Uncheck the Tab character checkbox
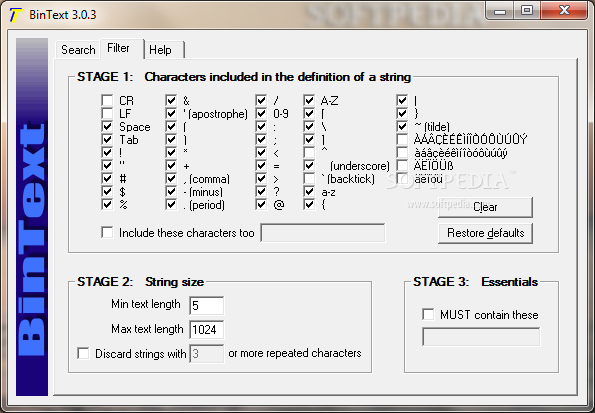Screen dimensions: 595x413 pyautogui.click(x=107, y=139)
